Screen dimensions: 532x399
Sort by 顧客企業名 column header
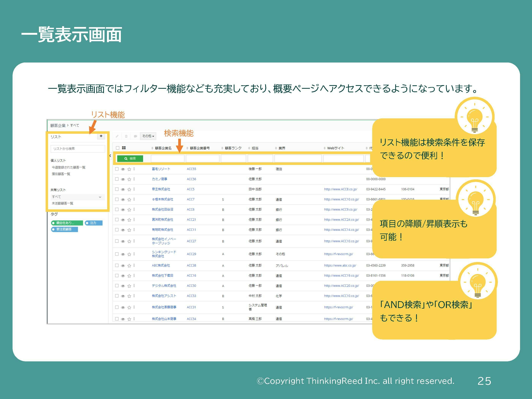tap(163, 148)
